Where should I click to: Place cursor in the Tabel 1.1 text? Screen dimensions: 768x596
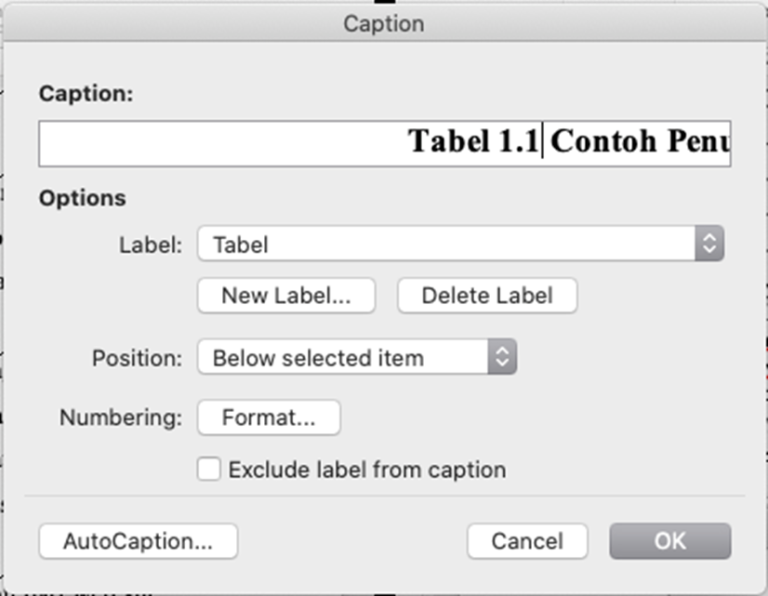pos(474,142)
